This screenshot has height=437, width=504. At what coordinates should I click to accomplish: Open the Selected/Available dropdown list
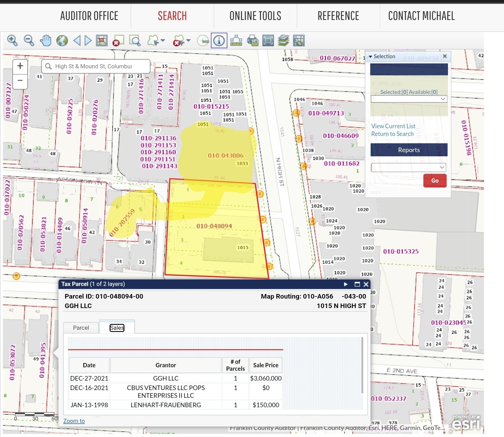pos(409,99)
